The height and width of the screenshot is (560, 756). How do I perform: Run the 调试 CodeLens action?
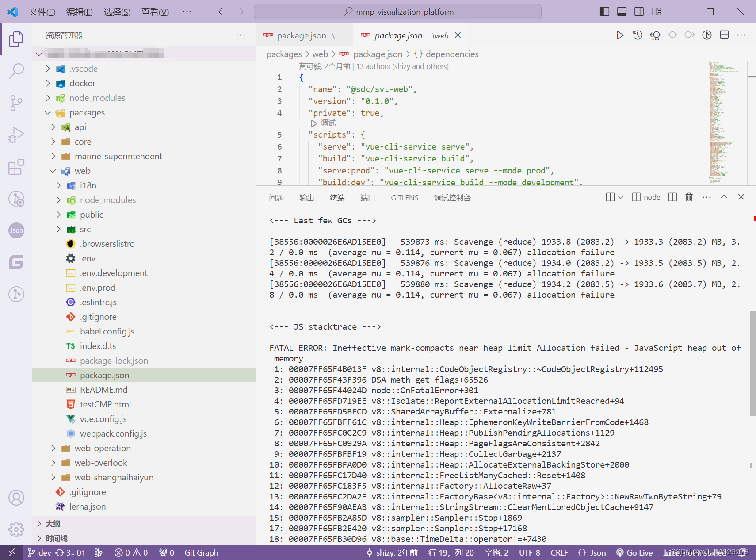coord(328,123)
